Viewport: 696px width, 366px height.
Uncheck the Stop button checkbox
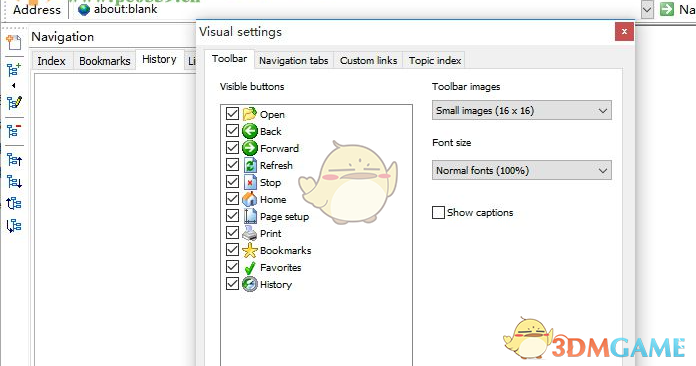click(x=232, y=181)
